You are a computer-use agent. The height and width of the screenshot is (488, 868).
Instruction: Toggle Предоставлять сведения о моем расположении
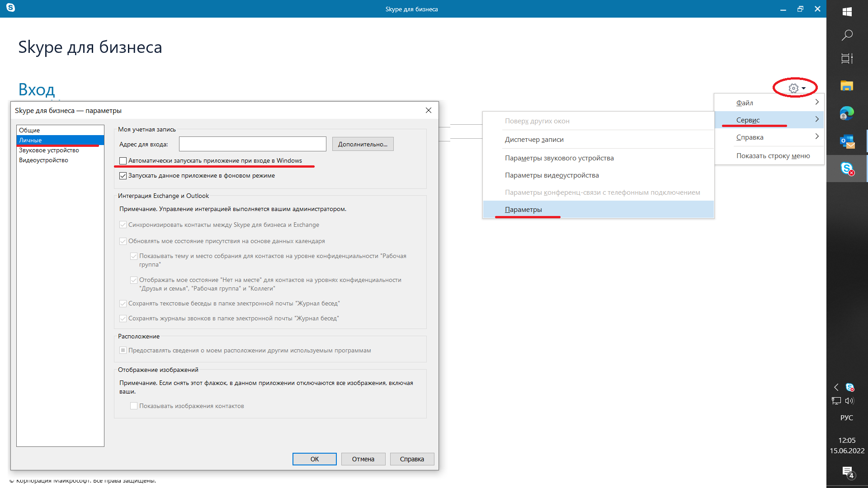[x=123, y=351]
